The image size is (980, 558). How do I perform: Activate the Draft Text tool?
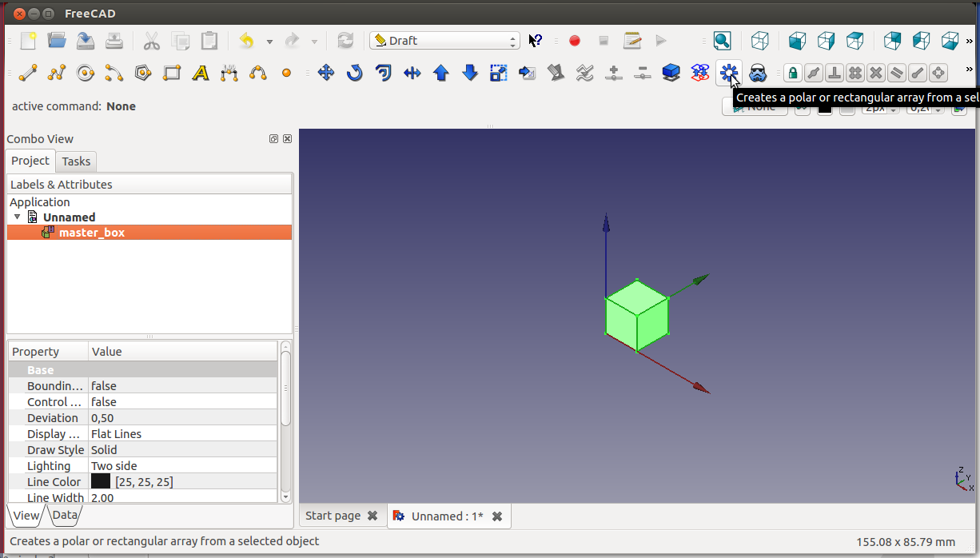(x=201, y=74)
